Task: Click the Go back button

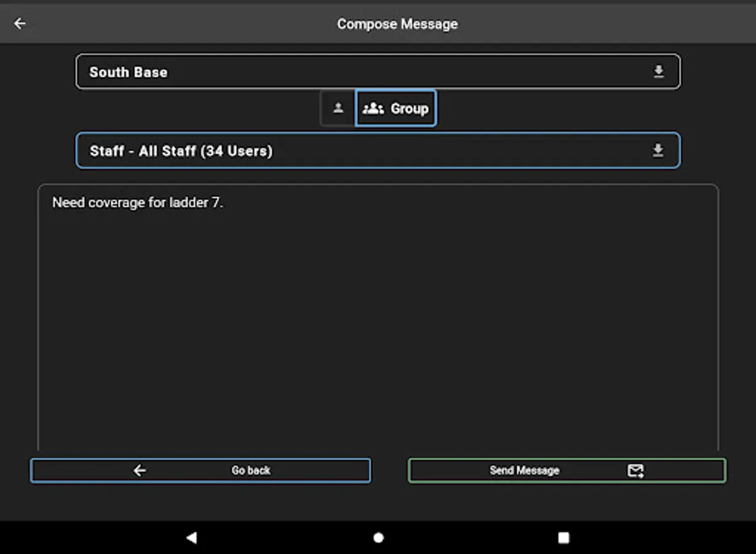Action: tap(201, 470)
